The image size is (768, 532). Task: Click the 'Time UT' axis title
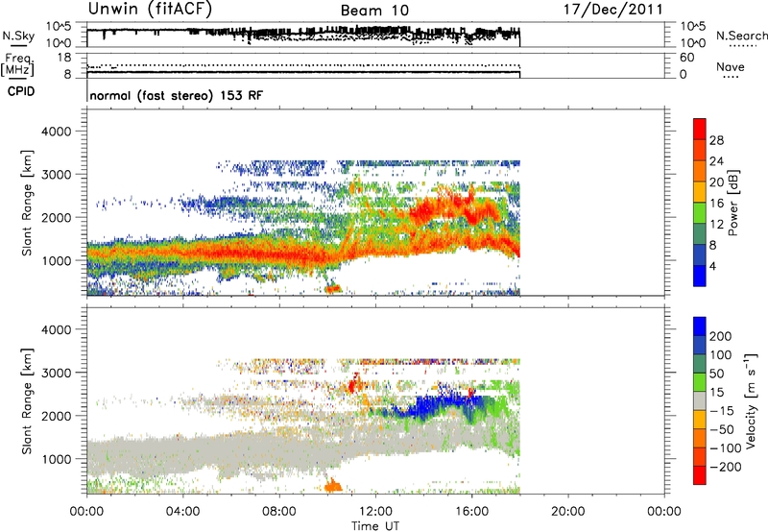(375, 525)
